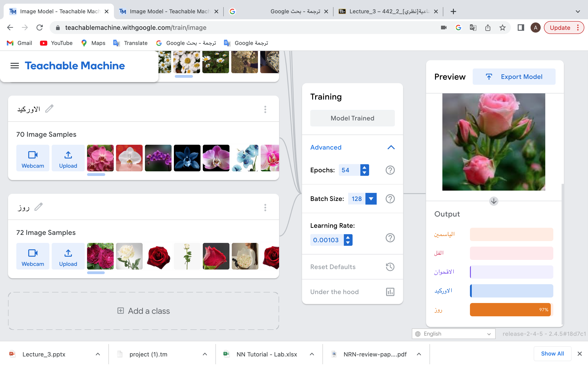Increase Epochs with the stepper arrows
The width and height of the screenshot is (588, 367).
tap(365, 167)
